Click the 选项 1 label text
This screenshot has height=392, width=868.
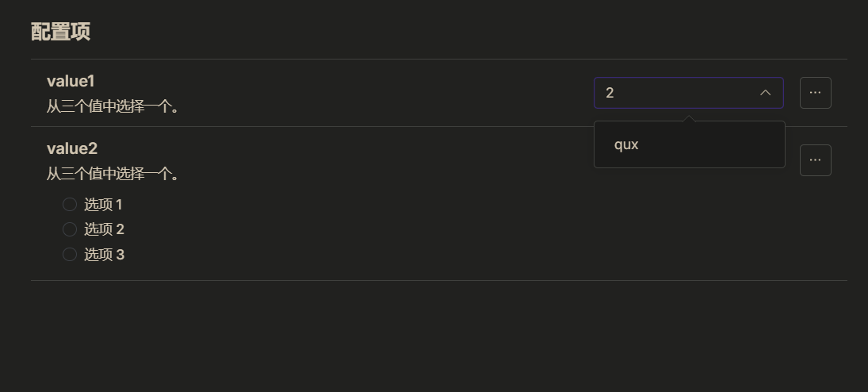(103, 205)
